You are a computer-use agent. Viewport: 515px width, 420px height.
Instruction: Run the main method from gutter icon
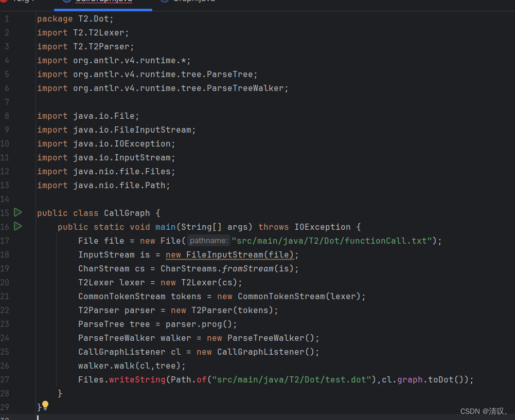[x=17, y=226]
